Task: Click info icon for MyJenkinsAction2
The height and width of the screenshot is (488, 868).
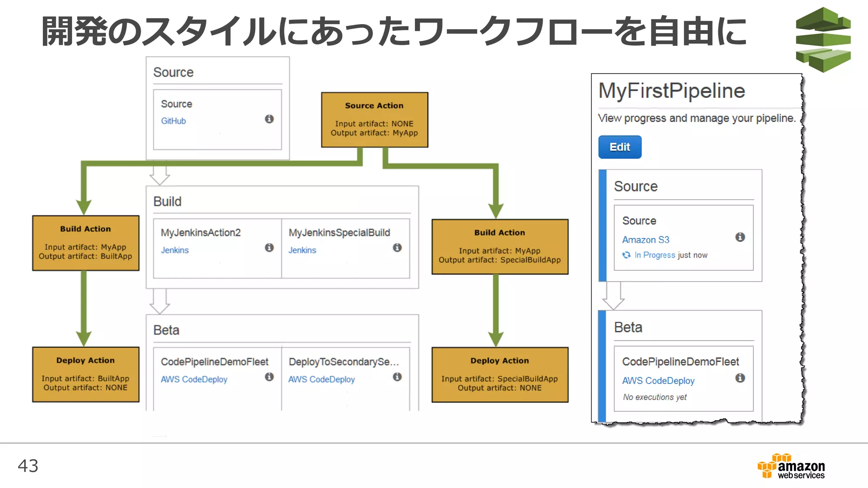Action: click(269, 247)
